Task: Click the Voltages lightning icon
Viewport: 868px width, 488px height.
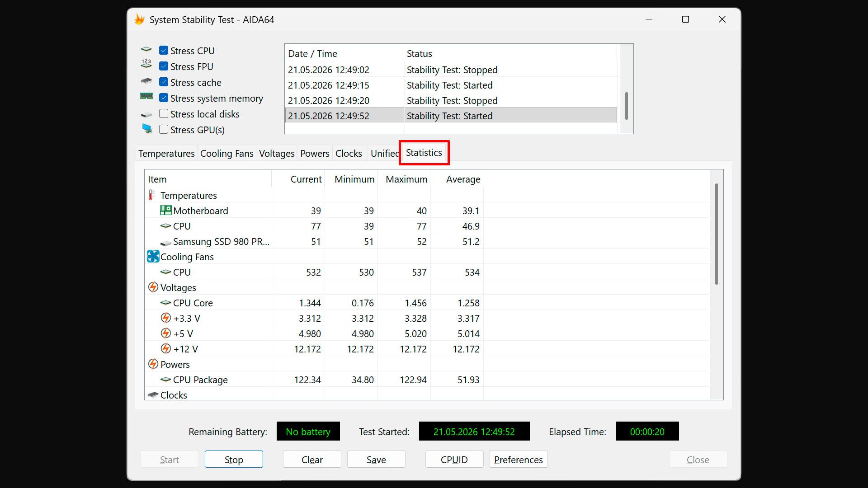Action: click(153, 287)
